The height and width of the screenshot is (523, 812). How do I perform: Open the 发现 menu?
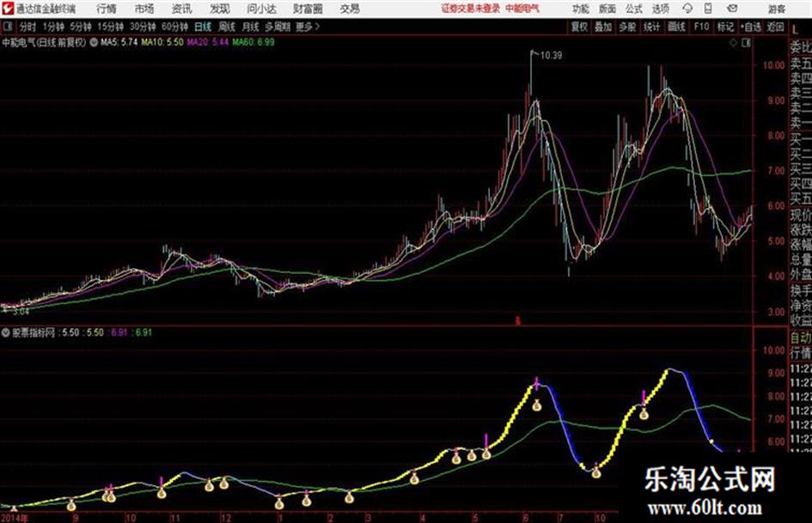(x=220, y=9)
